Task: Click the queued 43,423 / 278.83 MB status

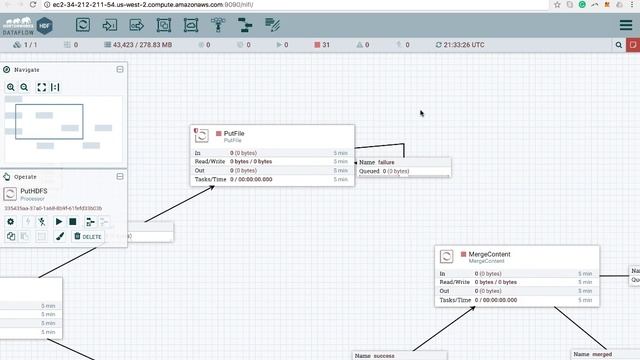Action: click(x=138, y=45)
